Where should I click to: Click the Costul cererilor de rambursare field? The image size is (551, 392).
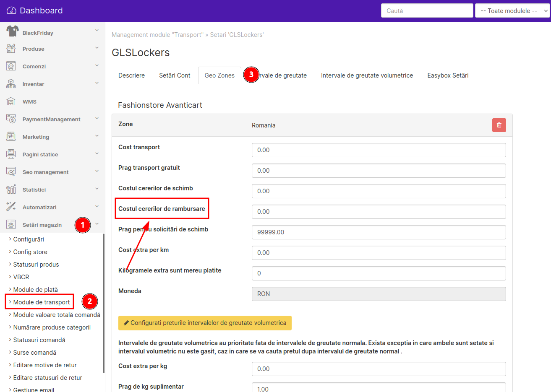(379, 212)
